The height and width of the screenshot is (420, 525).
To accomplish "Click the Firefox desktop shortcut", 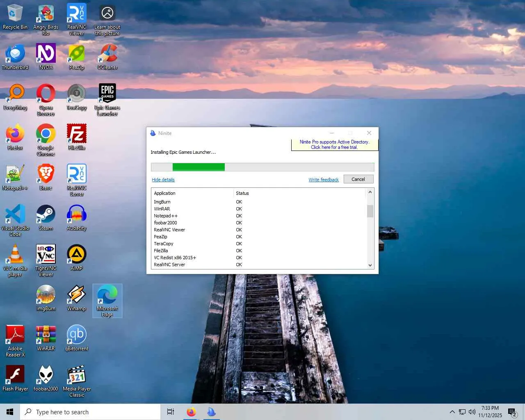I will coord(15,137).
